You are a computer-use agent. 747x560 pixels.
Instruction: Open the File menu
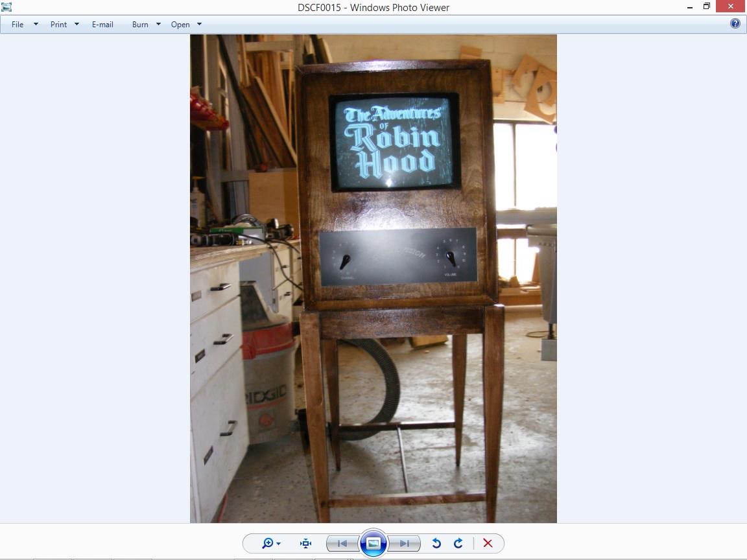(18, 24)
